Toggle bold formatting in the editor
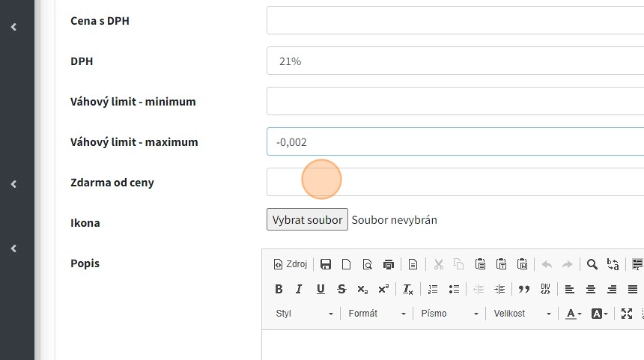Viewport: 644px width, 360px height. point(279,289)
